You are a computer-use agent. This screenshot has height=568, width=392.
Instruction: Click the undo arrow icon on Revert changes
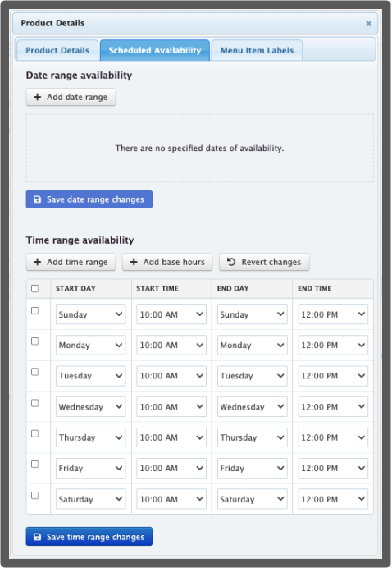231,262
